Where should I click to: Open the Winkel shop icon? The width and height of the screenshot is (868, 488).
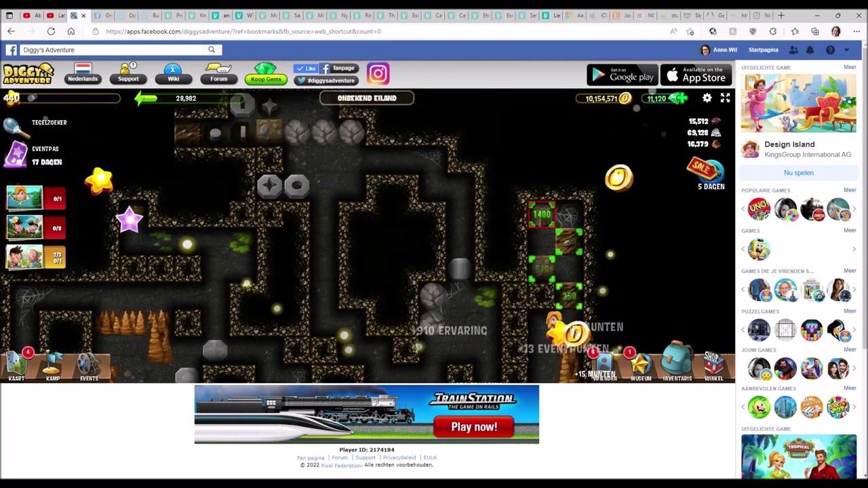[x=713, y=366]
